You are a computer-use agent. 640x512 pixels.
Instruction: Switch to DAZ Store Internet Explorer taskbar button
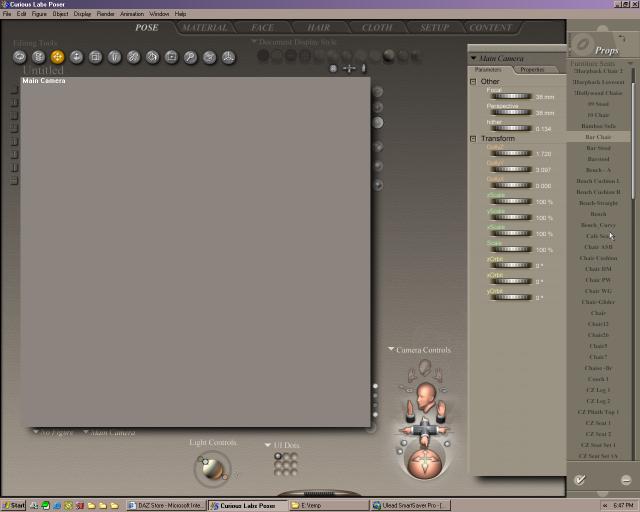pos(166,505)
